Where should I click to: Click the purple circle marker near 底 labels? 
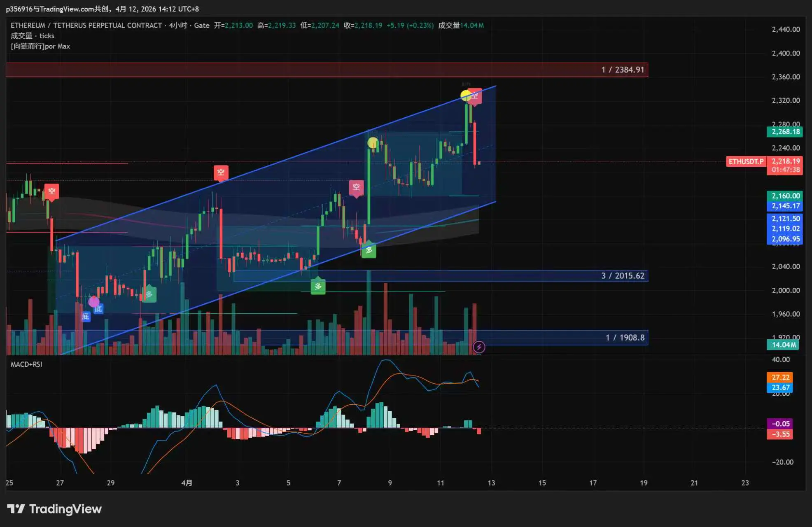click(93, 301)
